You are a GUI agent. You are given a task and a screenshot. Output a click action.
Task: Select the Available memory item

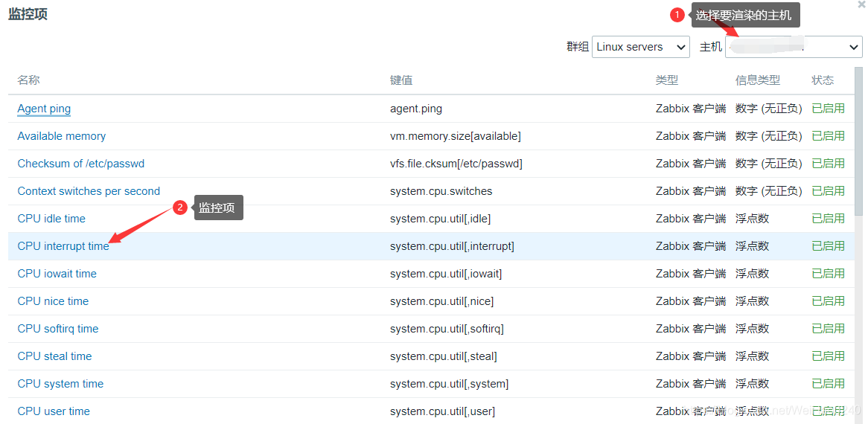coord(62,136)
